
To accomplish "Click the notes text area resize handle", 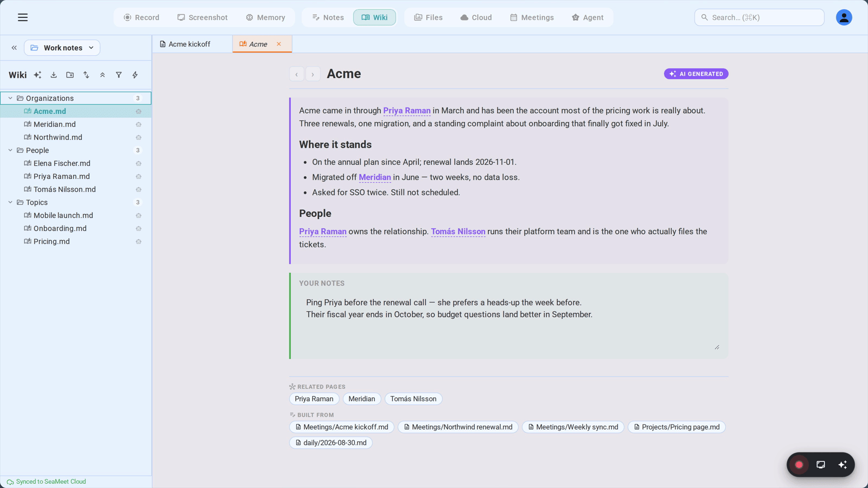I will tap(717, 347).
